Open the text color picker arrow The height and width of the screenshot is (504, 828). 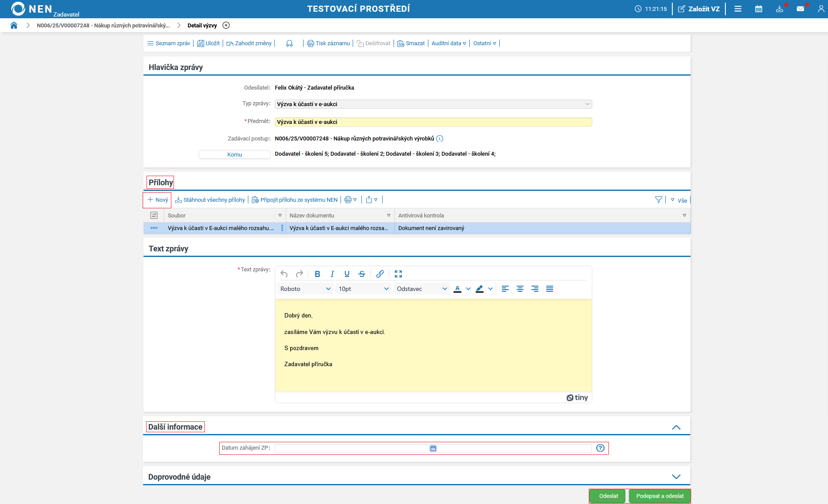(468, 289)
